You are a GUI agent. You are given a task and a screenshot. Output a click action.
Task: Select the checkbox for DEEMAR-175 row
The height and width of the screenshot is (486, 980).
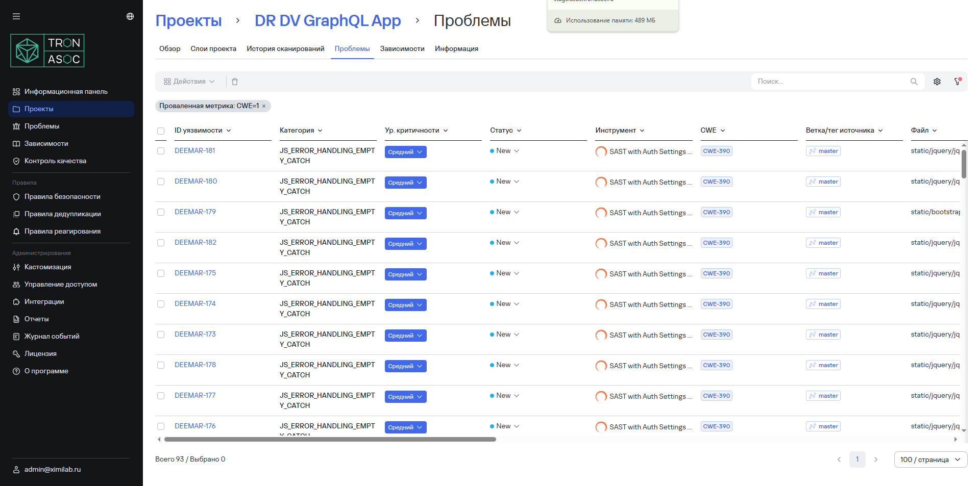coord(161,273)
